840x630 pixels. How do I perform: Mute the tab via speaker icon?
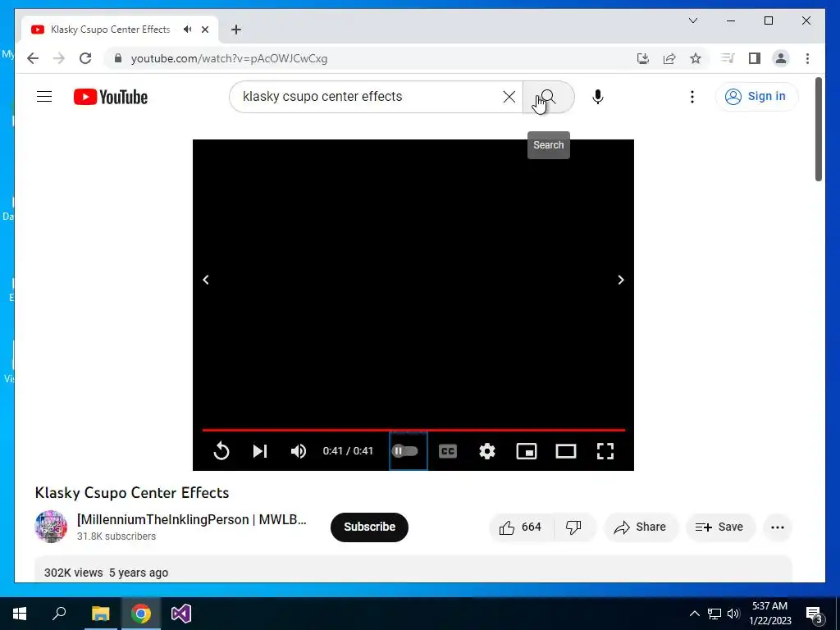188,30
